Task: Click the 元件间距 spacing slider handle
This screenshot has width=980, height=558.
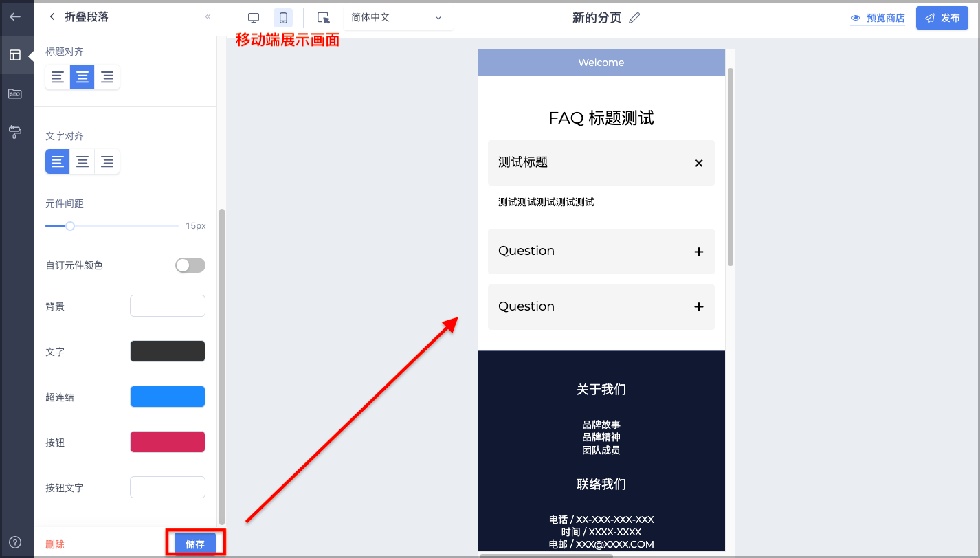Action: tap(69, 225)
